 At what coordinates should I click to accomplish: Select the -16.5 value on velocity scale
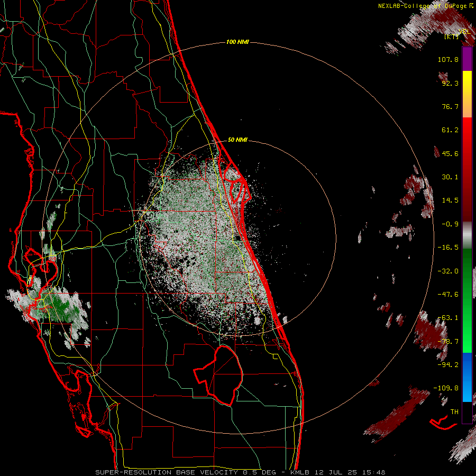point(448,248)
